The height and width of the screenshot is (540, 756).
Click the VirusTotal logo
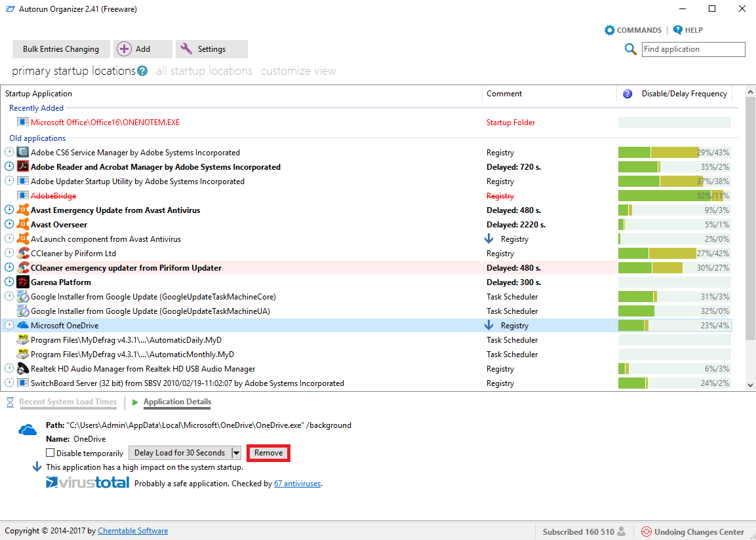pyautogui.click(x=87, y=483)
